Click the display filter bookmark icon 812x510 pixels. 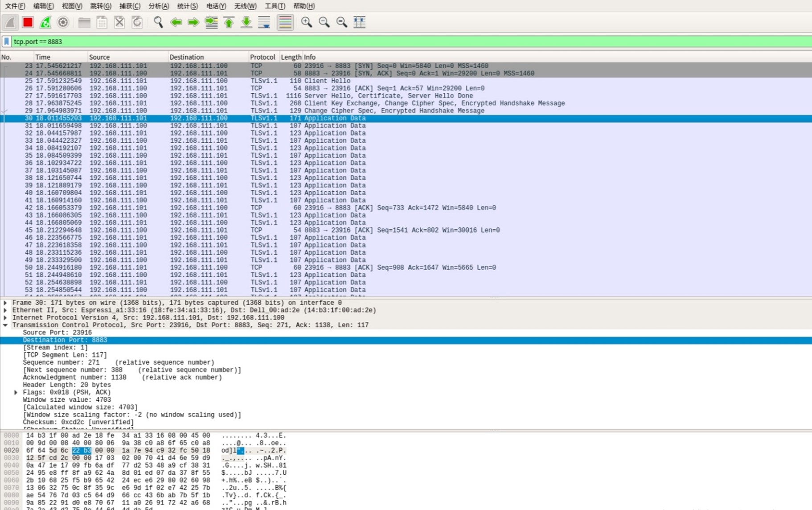(x=6, y=41)
